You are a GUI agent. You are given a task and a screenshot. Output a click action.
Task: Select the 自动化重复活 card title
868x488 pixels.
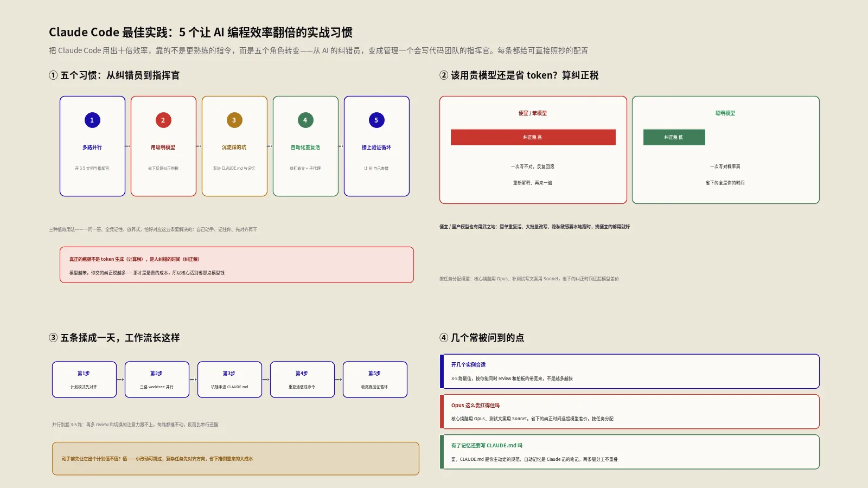[305, 147]
